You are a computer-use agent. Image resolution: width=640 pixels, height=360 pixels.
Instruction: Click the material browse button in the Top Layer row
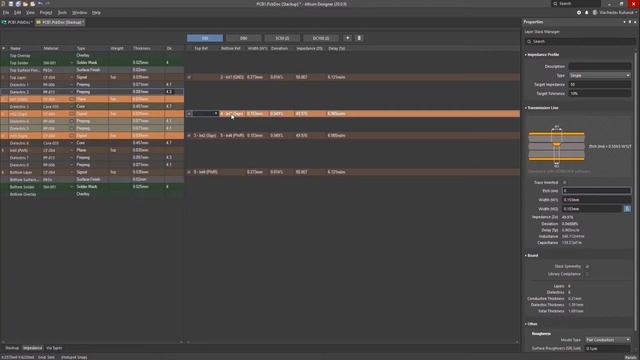coord(72,77)
